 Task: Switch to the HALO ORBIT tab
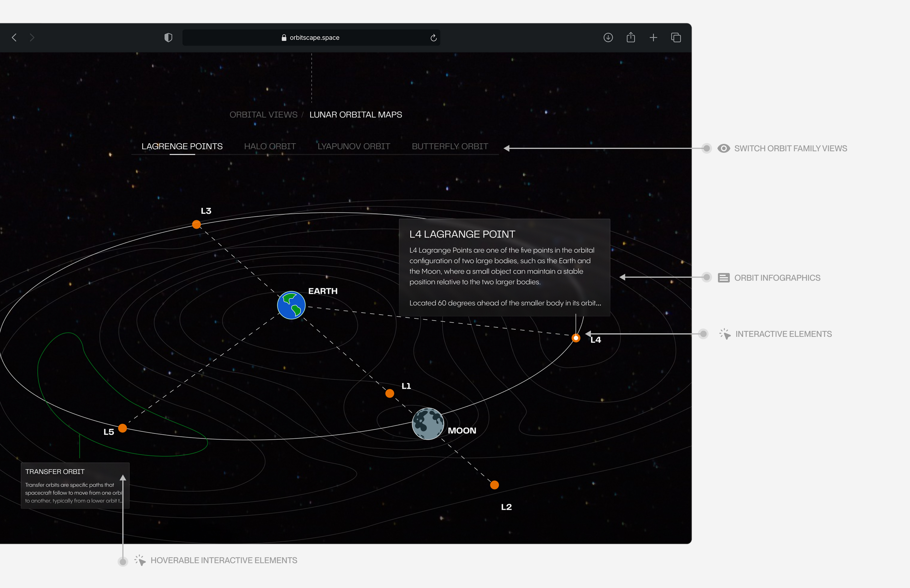coord(270,146)
